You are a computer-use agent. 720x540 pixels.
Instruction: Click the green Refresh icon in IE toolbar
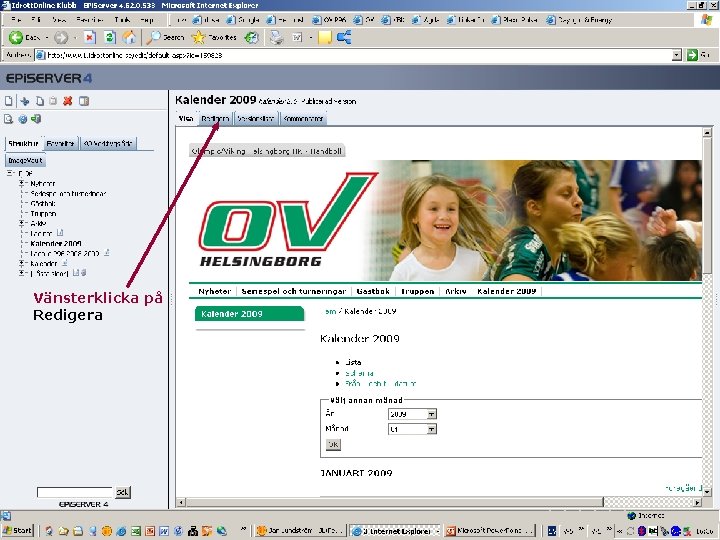109,37
